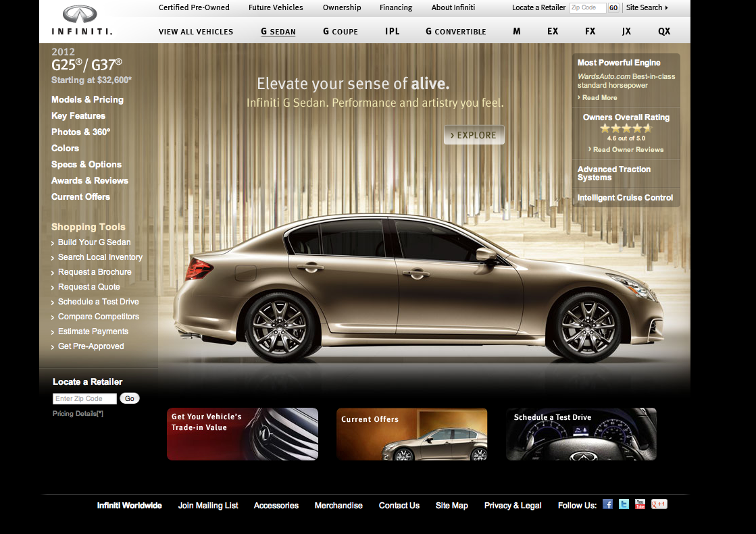Open the Join Mailing List footer link
Viewport: 756px width, 534px height.
click(x=208, y=506)
